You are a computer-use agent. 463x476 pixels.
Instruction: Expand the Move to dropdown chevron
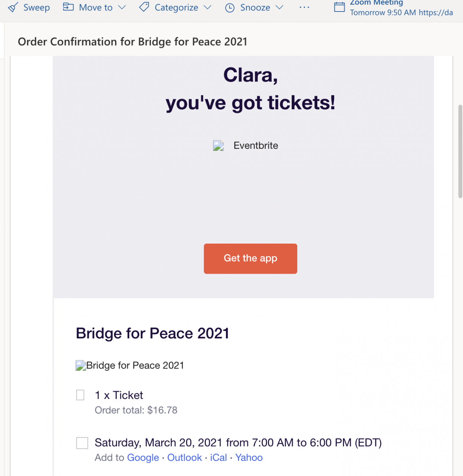(122, 7)
